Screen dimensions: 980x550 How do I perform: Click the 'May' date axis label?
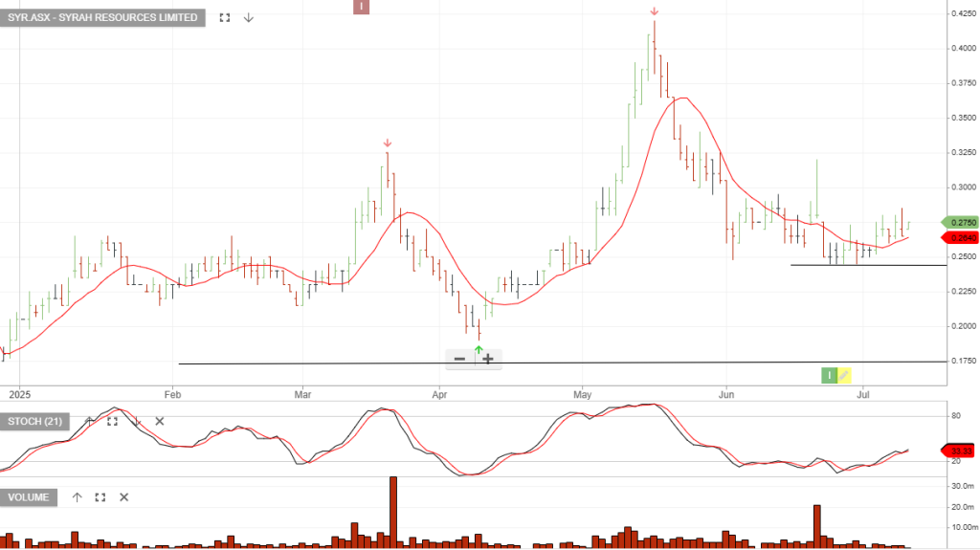(x=583, y=395)
